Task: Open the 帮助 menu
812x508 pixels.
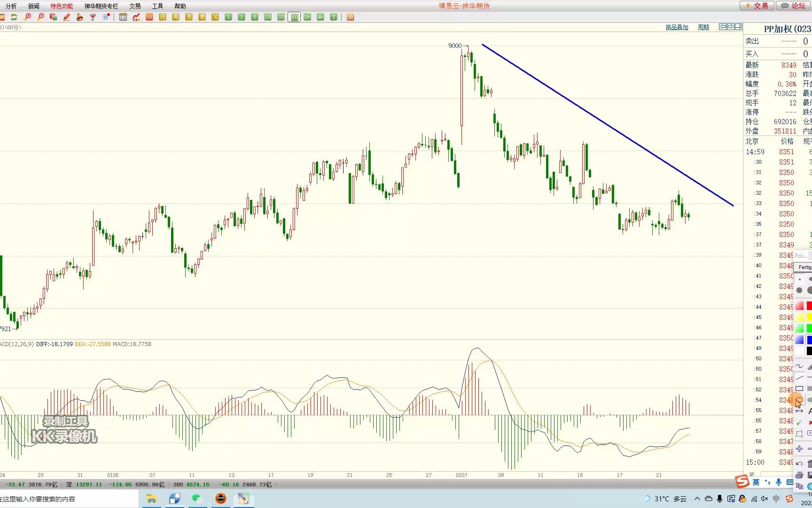Action: [180, 6]
